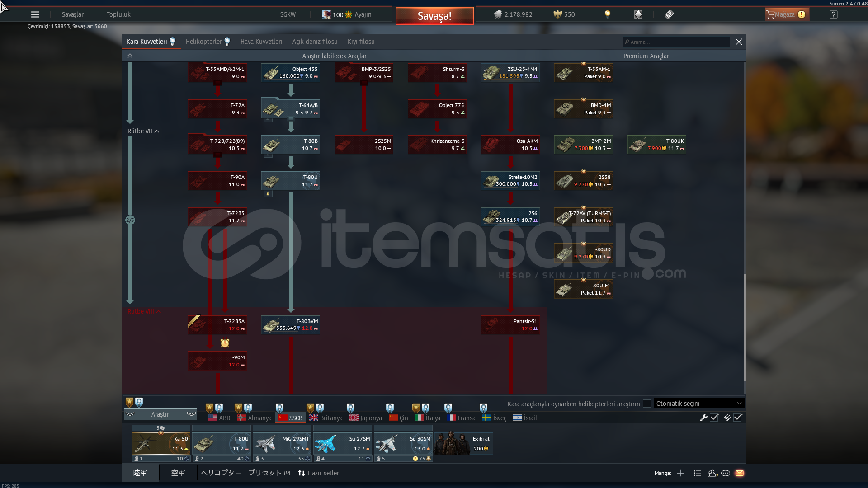
Task: Click the research tree vertical scrollbar
Action: click(744, 328)
